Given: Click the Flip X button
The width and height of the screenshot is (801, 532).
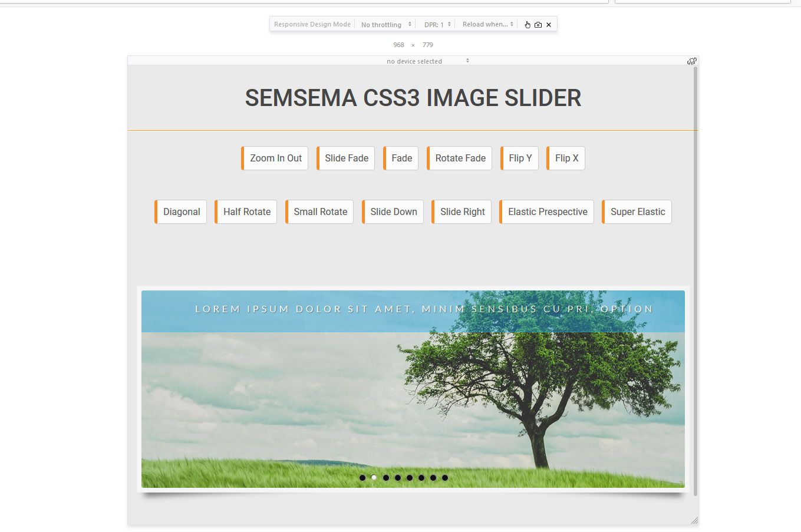Looking at the screenshot, I should pos(566,158).
